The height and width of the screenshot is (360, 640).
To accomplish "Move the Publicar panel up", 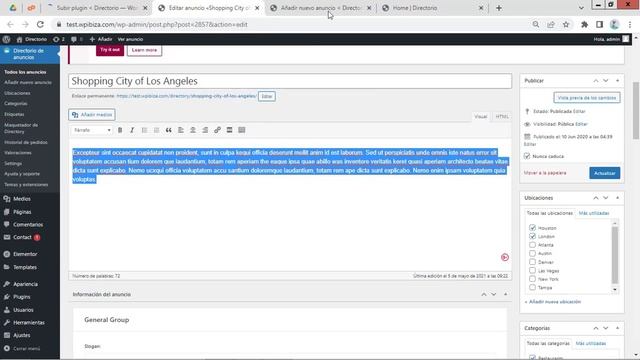I will tap(596, 81).
